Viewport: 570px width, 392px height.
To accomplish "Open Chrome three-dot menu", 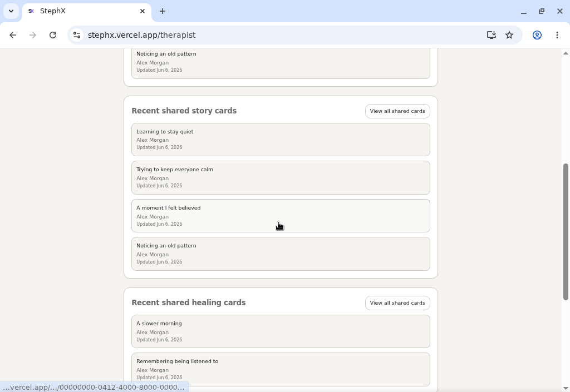I will coord(557,35).
